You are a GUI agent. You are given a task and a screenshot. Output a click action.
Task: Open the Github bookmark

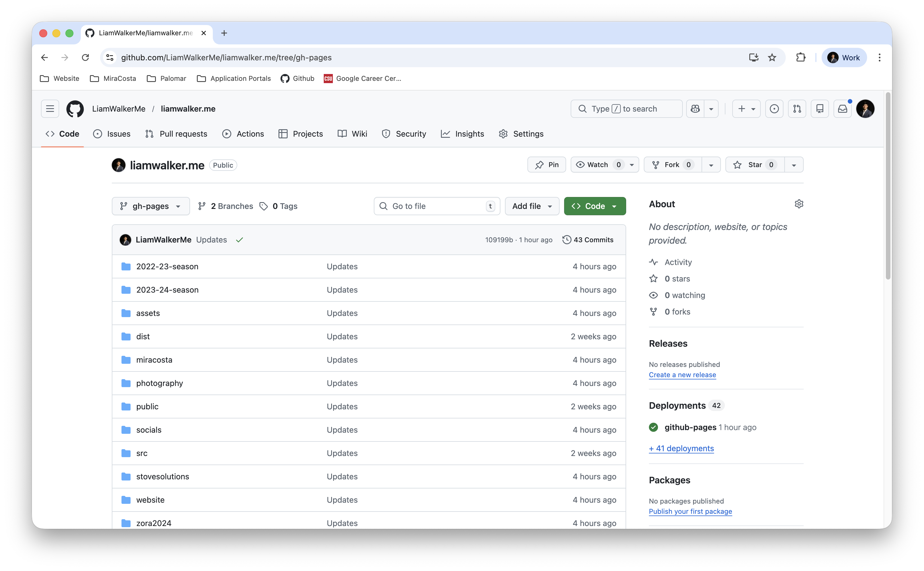(298, 78)
